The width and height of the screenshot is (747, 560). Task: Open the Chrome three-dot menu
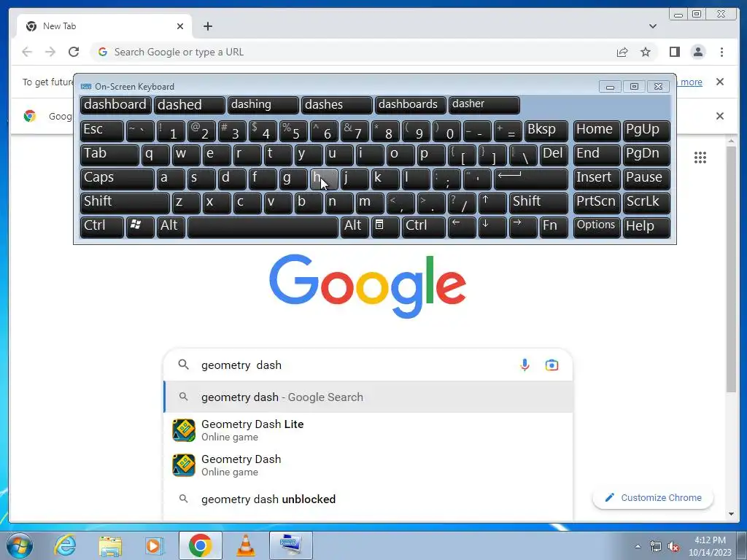click(x=721, y=52)
